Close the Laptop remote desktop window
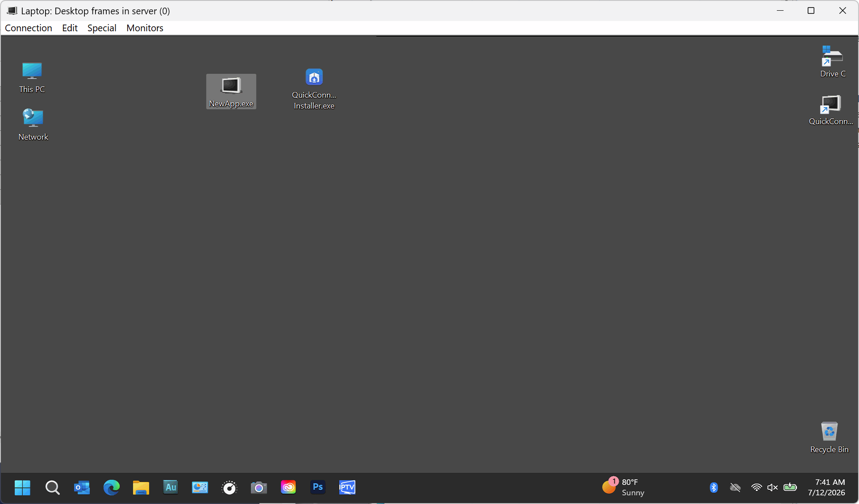 tap(842, 11)
